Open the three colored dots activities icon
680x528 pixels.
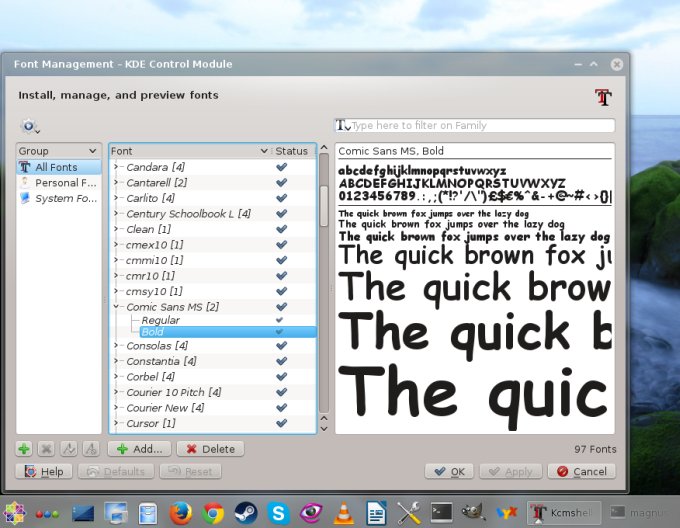click(x=47, y=514)
